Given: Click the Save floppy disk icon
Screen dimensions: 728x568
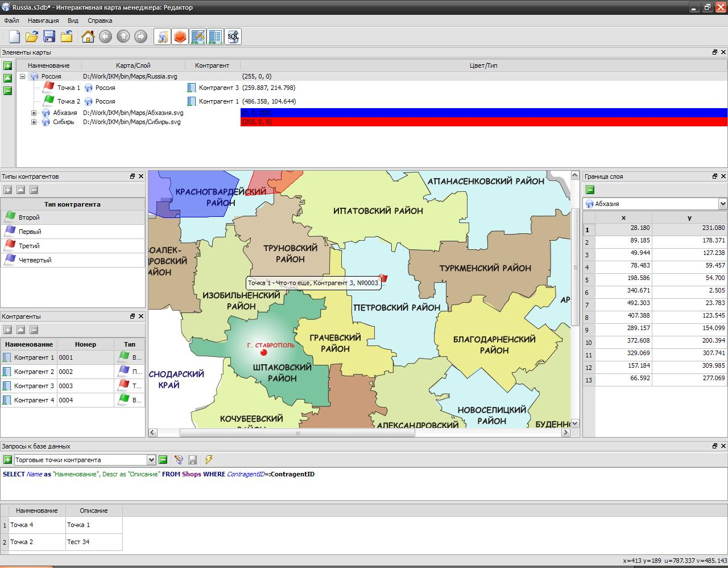Looking at the screenshot, I should 49,37.
